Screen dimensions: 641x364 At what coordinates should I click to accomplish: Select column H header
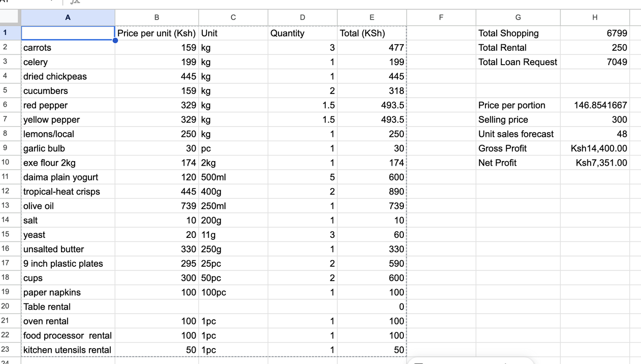click(x=595, y=17)
